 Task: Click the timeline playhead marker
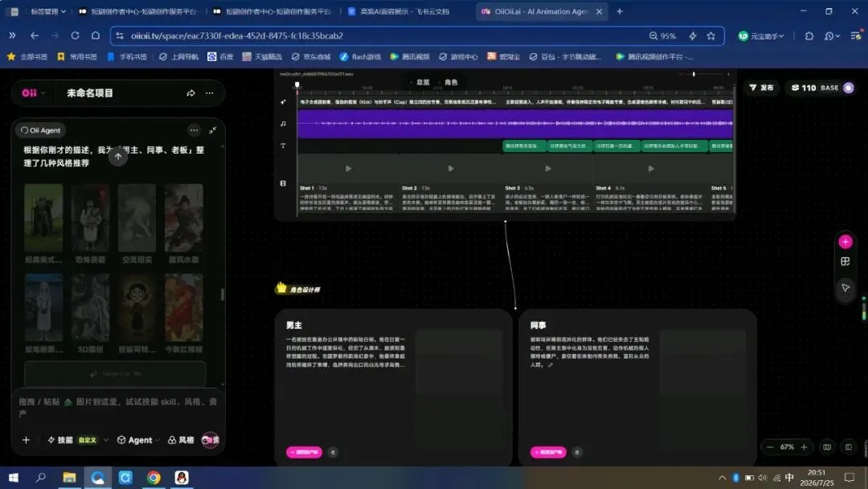click(x=297, y=84)
